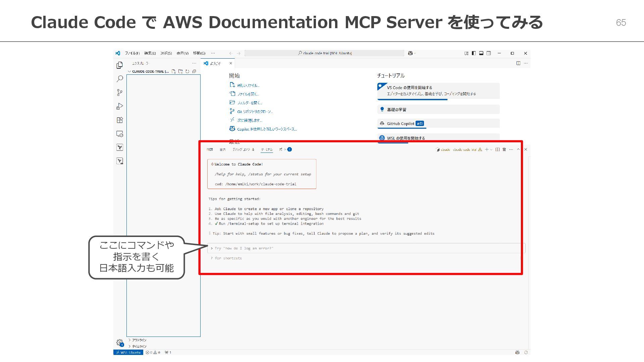Split the editor to the right

pos(518,63)
